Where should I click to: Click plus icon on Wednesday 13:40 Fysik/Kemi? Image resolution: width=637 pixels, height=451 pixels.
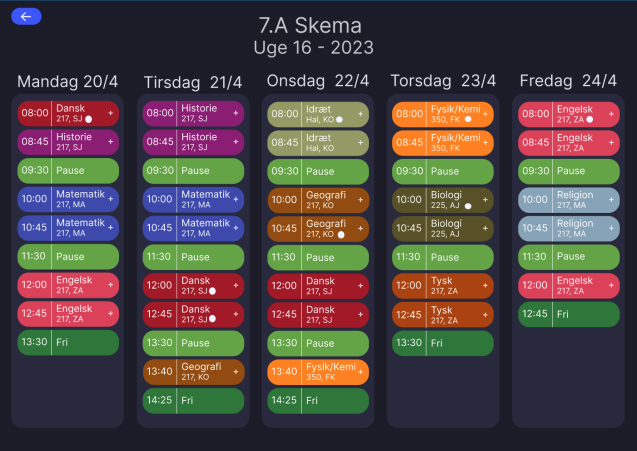click(360, 373)
